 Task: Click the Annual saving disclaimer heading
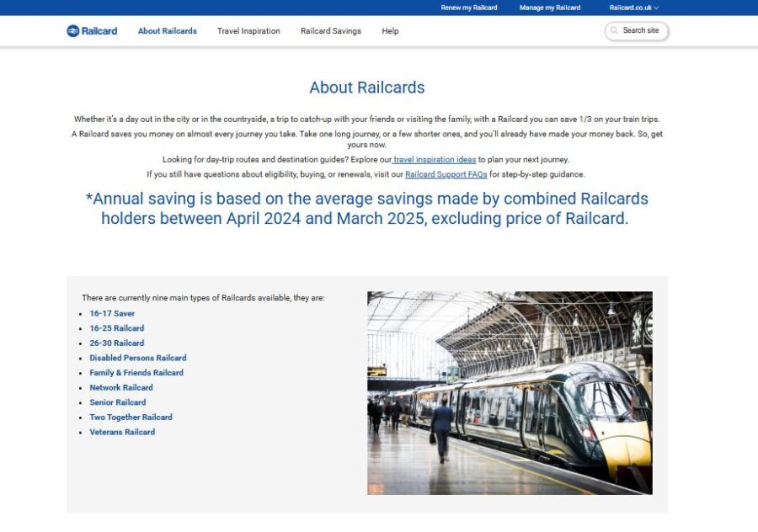click(x=367, y=208)
